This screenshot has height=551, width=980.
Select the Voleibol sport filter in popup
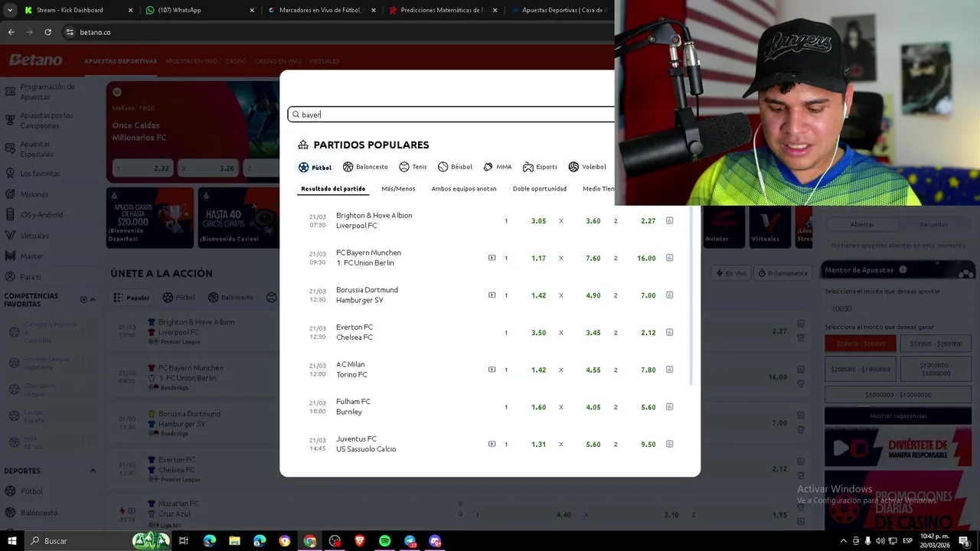[587, 167]
